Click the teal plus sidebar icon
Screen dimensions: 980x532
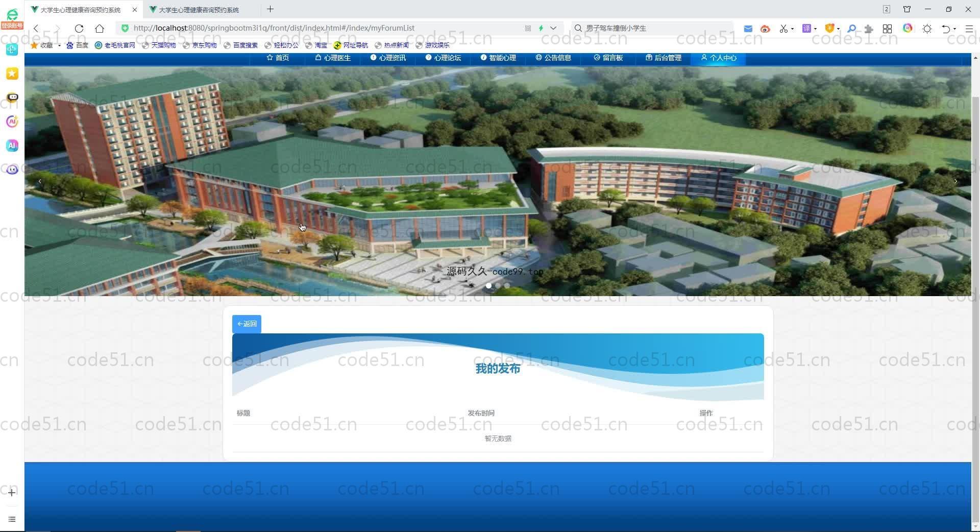pos(12,50)
